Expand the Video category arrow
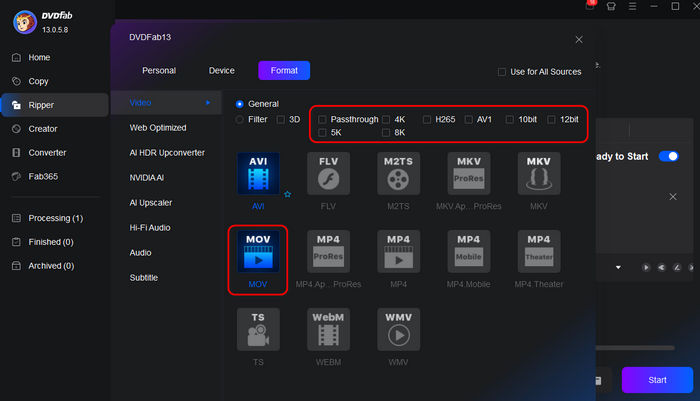Viewport: 700px width, 401px height. pos(208,103)
